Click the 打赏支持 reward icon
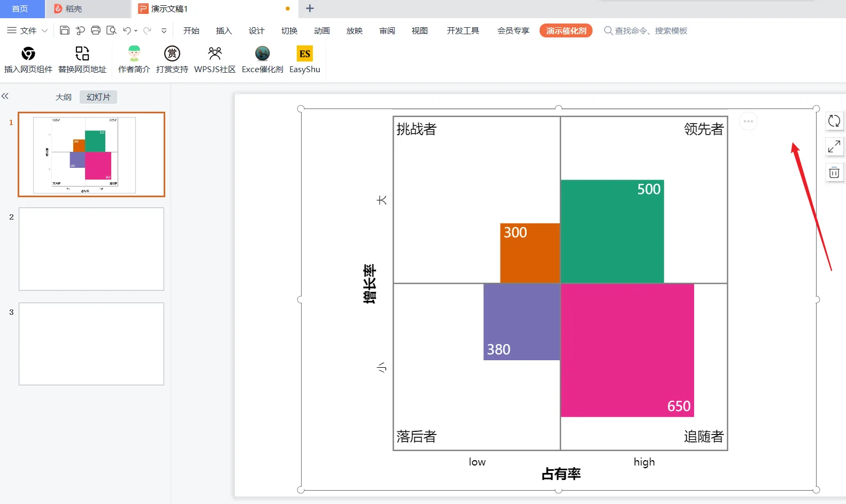The image size is (846, 504). click(x=172, y=53)
